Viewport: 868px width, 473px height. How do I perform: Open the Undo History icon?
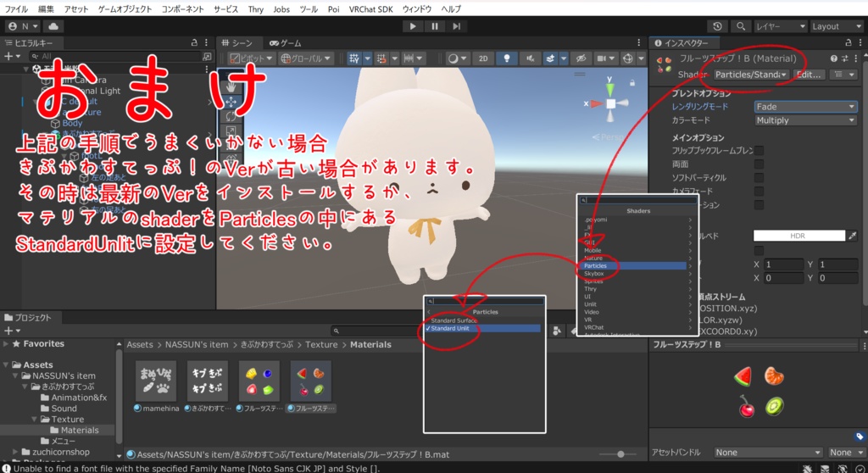pos(717,26)
